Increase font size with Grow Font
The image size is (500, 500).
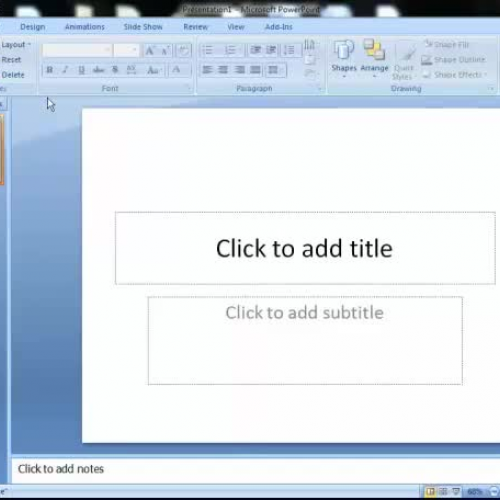[150, 51]
